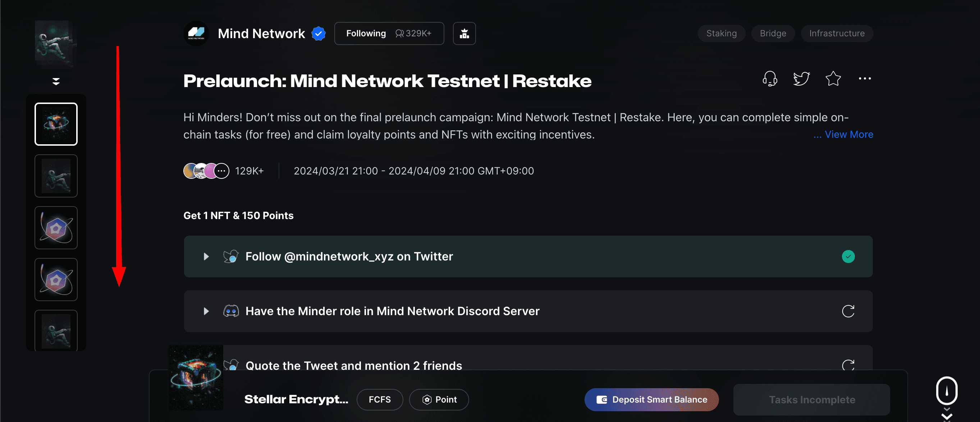
Task: Click the Mind Network space name
Action: coord(261,33)
